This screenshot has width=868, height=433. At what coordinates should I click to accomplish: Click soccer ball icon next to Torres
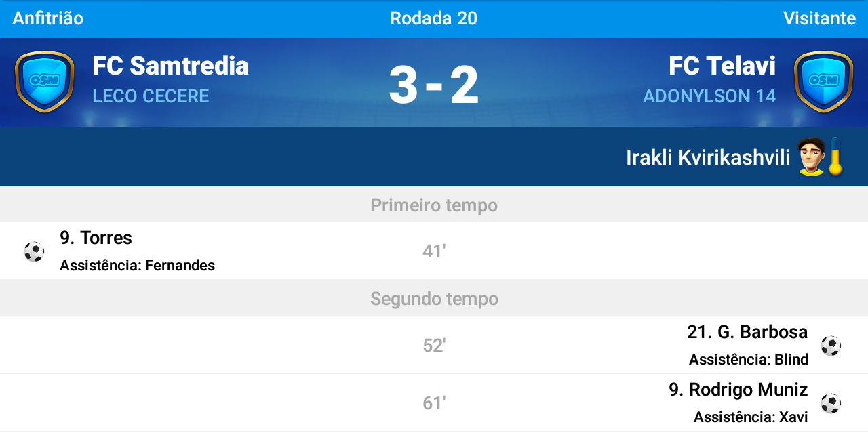[x=34, y=251]
